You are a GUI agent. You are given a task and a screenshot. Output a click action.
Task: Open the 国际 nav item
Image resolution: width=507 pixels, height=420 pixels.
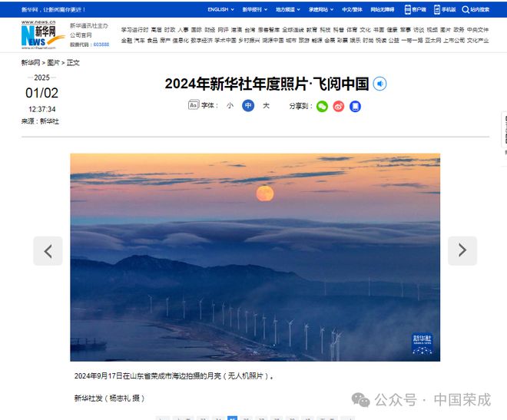196,30
